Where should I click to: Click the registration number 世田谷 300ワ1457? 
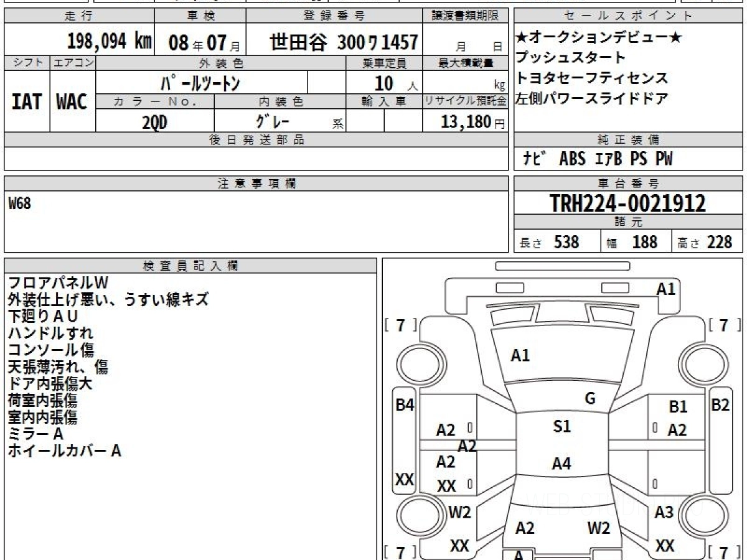click(344, 42)
